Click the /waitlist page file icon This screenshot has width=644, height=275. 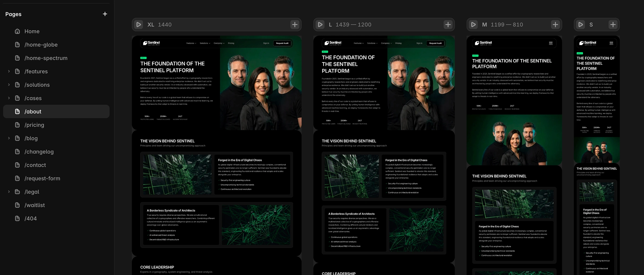(x=17, y=205)
